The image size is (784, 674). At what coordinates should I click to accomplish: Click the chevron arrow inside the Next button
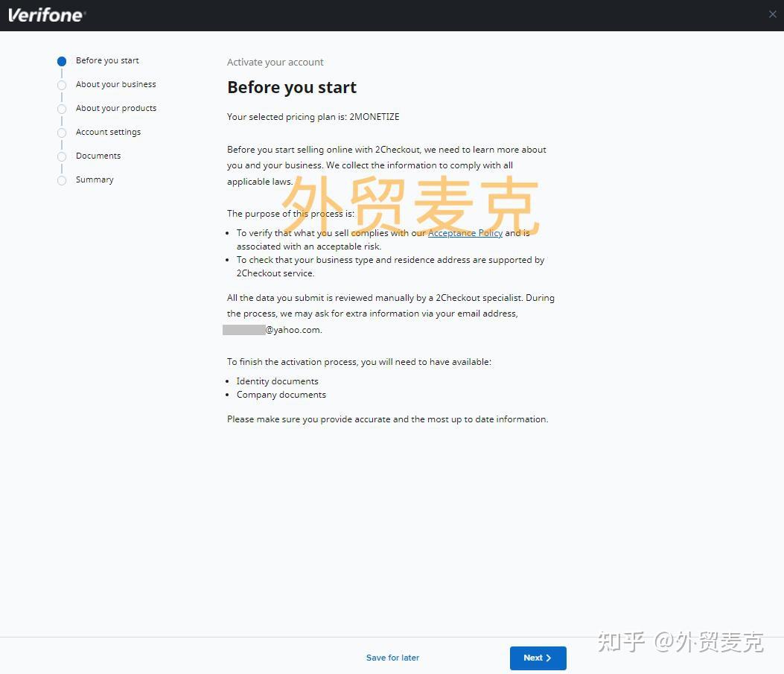[x=548, y=658]
